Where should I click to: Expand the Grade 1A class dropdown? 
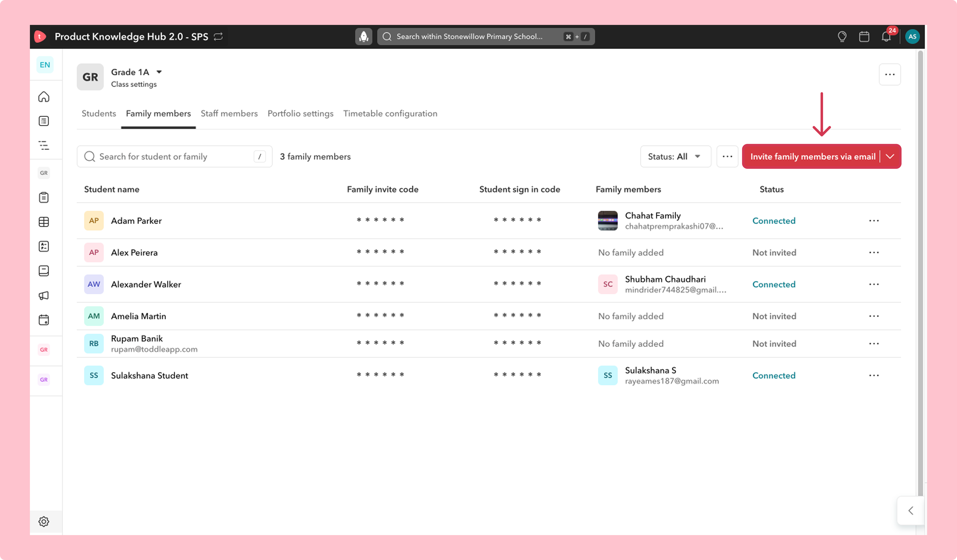(159, 72)
